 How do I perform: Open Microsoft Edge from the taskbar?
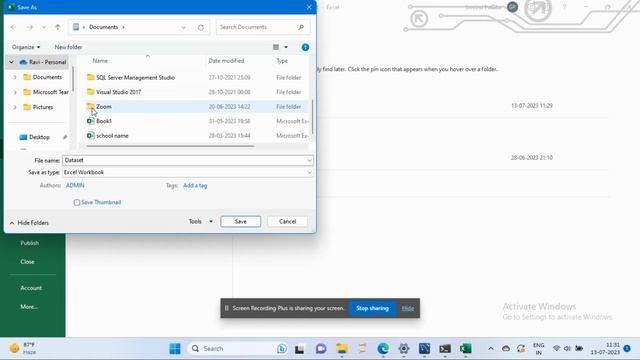pyautogui.click(x=383, y=349)
